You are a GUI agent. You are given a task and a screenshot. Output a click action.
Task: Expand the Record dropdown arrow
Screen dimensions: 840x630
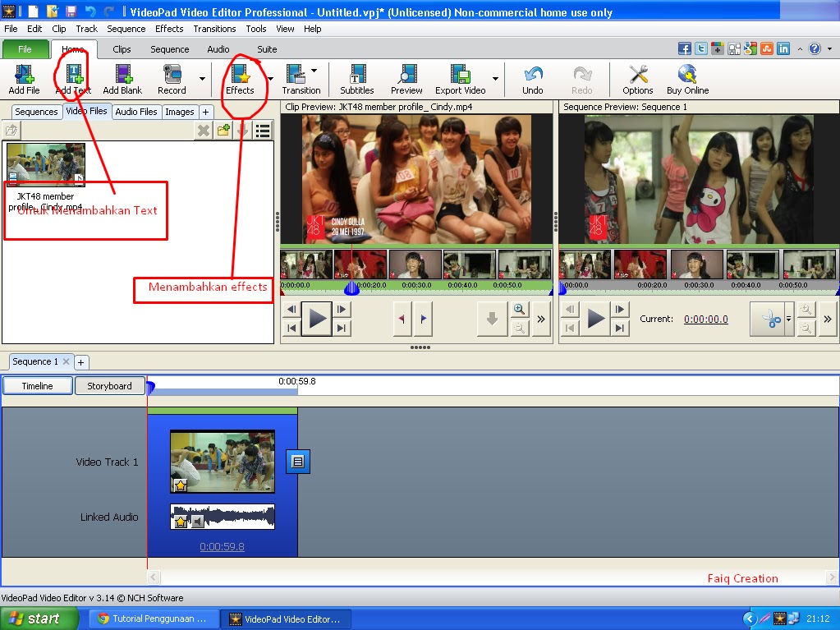click(202, 79)
